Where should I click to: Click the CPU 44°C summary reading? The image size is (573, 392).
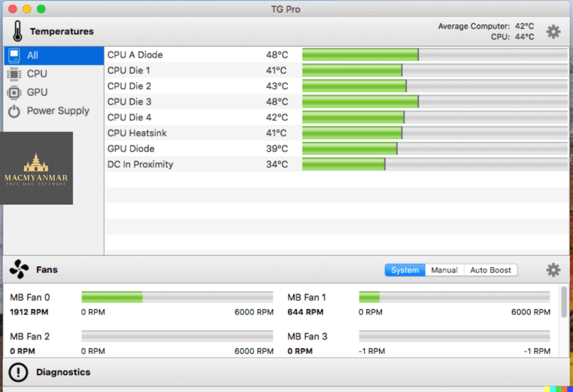[513, 37]
